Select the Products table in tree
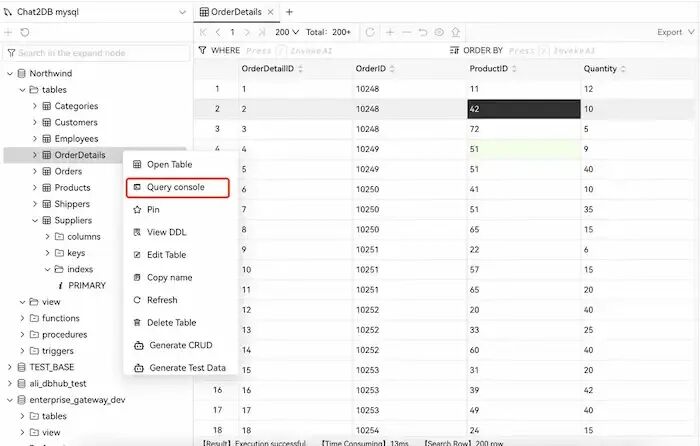The height and width of the screenshot is (446, 700). click(72, 188)
